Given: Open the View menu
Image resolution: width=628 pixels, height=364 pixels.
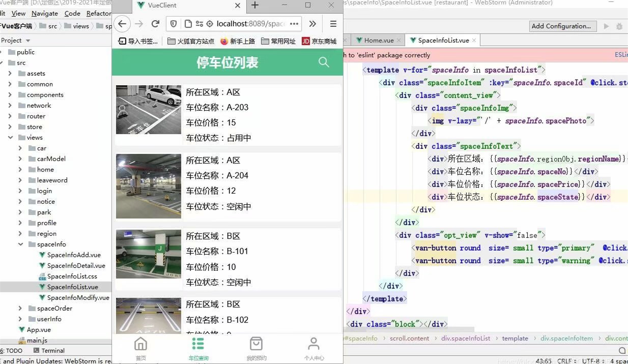Looking at the screenshot, I should tap(18, 13).
